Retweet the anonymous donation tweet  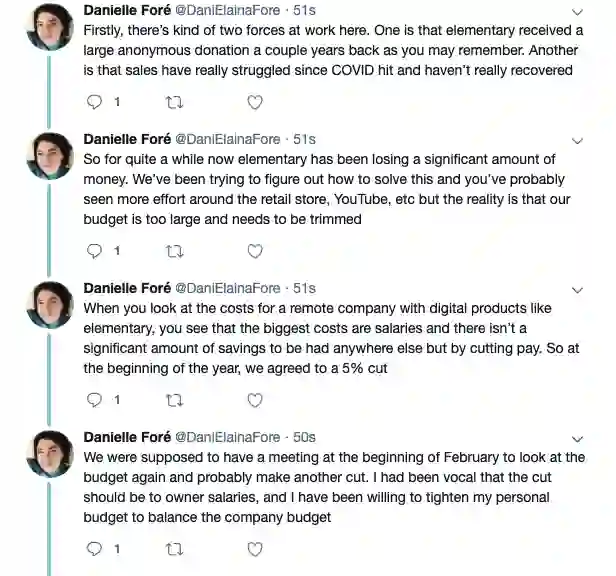click(175, 102)
